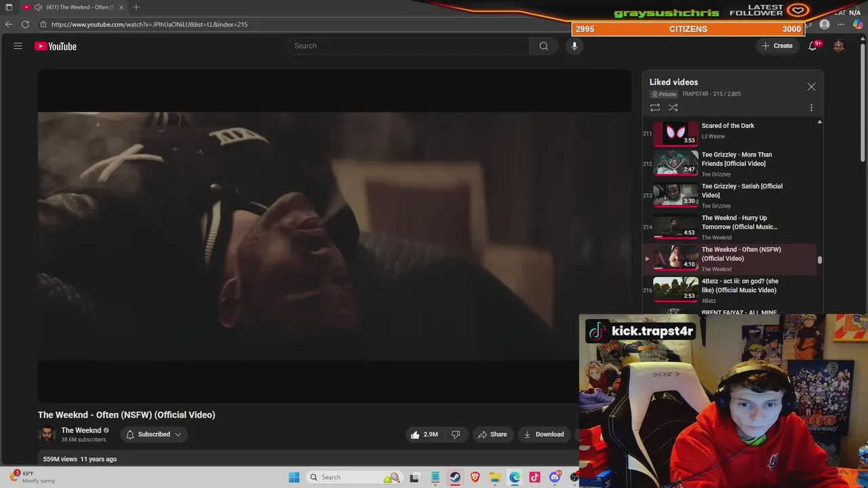Close the Liked videos playlist panel
Image resolution: width=868 pixels, height=488 pixels.
coord(811,87)
